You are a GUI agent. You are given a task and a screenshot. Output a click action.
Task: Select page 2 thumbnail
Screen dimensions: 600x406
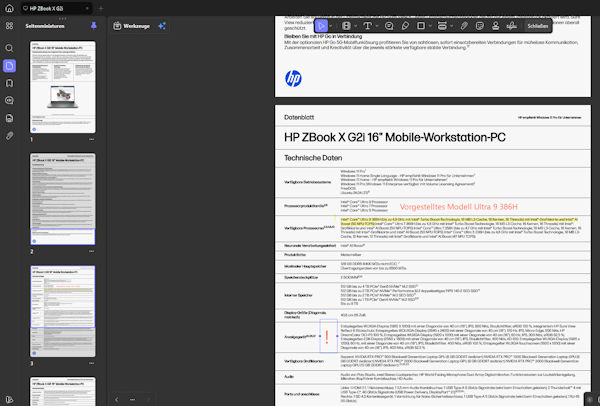63,199
